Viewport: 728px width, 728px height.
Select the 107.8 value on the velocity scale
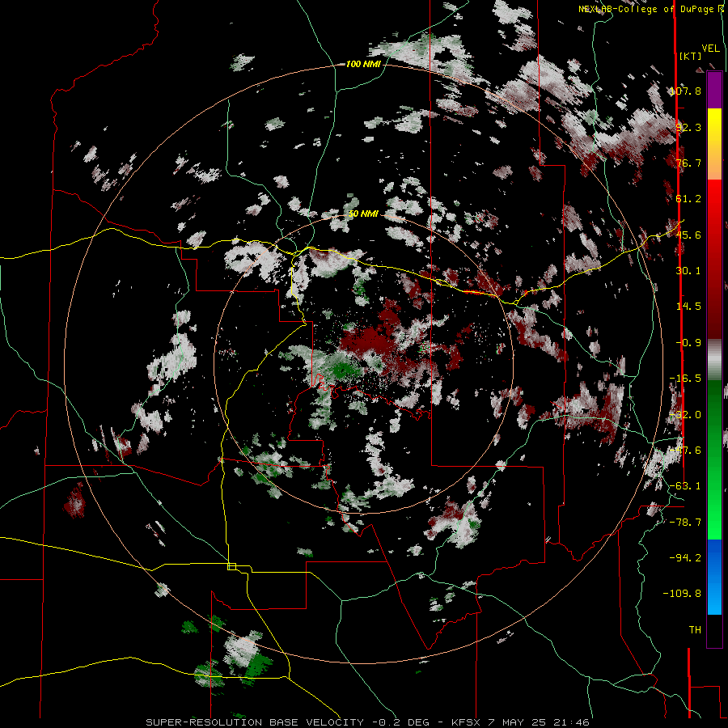click(685, 91)
